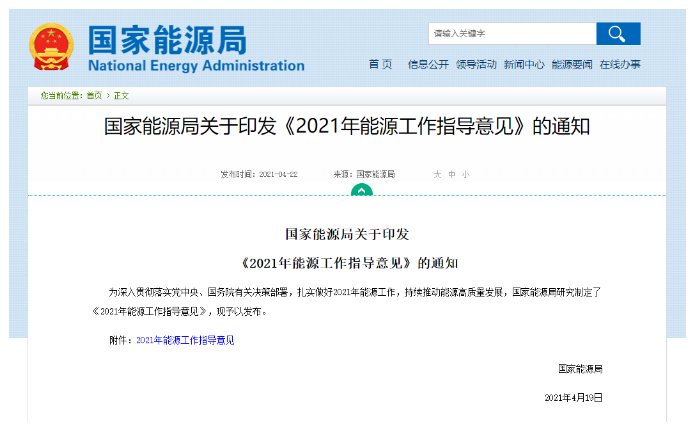Set font size to 小
695x436 pixels.
pyautogui.click(x=465, y=175)
